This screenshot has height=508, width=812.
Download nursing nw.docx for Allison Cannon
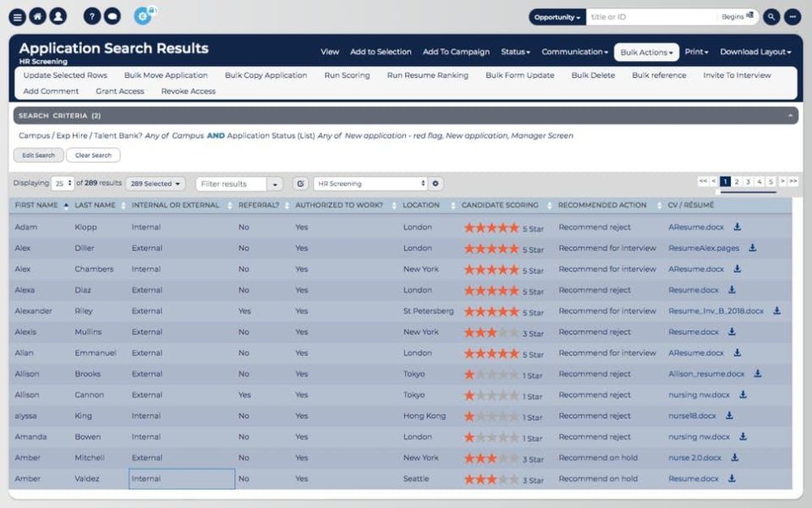[x=743, y=395]
